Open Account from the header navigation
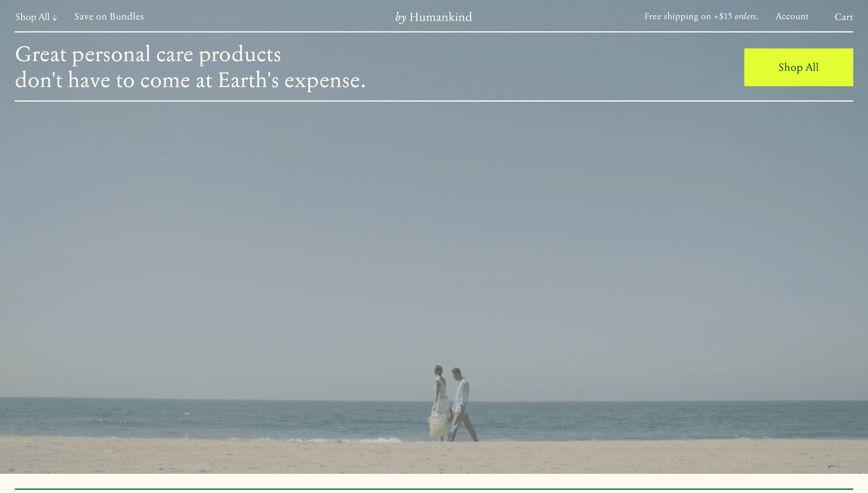The image size is (868, 493). click(792, 17)
